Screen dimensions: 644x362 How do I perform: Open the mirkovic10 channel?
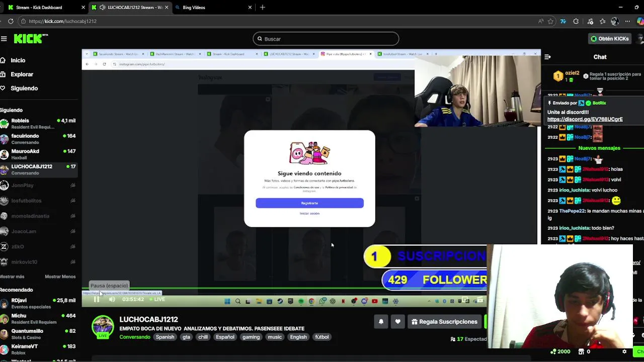39,262
